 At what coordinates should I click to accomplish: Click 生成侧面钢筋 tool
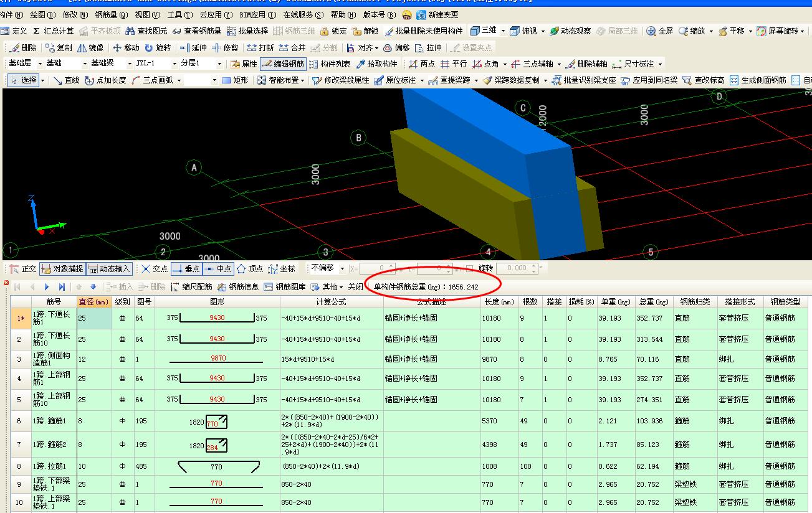click(x=758, y=80)
